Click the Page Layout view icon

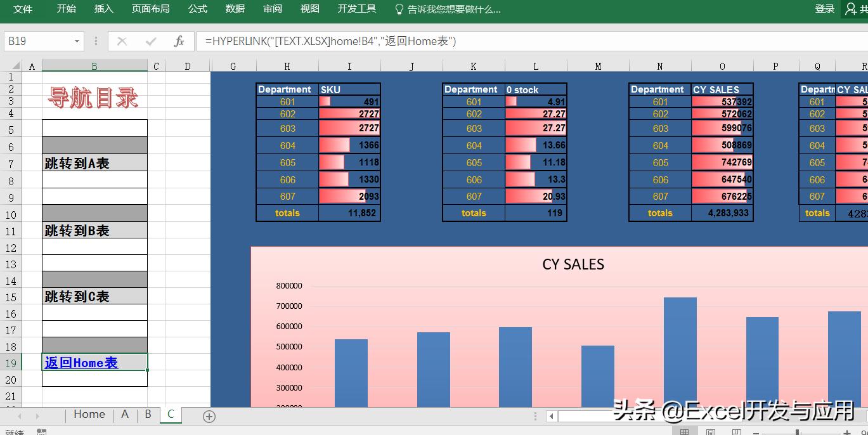click(710, 432)
